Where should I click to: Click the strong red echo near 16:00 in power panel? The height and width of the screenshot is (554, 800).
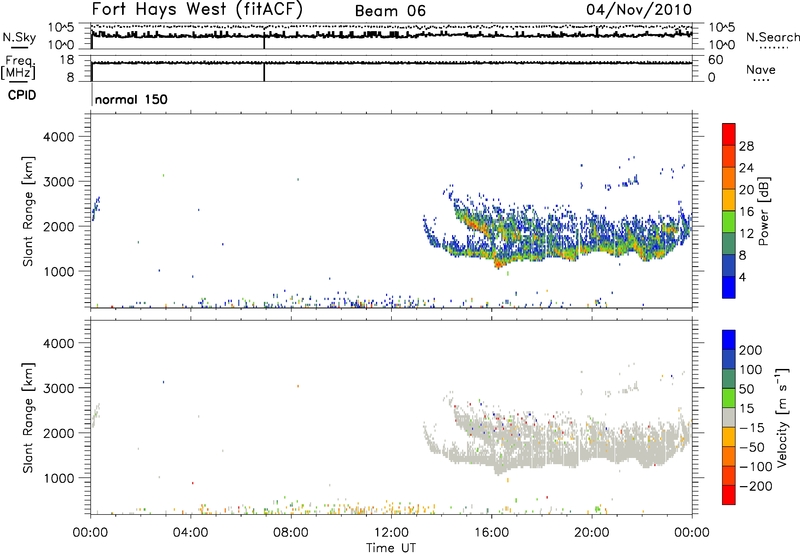[498, 264]
